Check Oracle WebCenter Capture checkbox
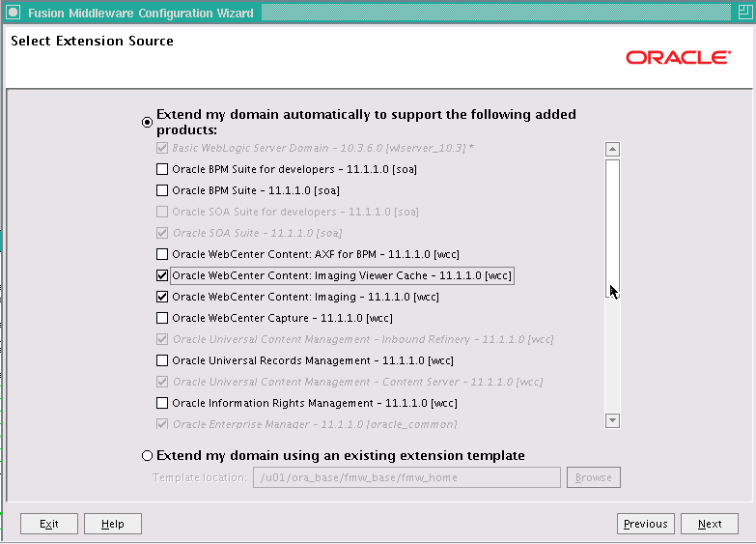The width and height of the screenshot is (756, 544). [162, 318]
